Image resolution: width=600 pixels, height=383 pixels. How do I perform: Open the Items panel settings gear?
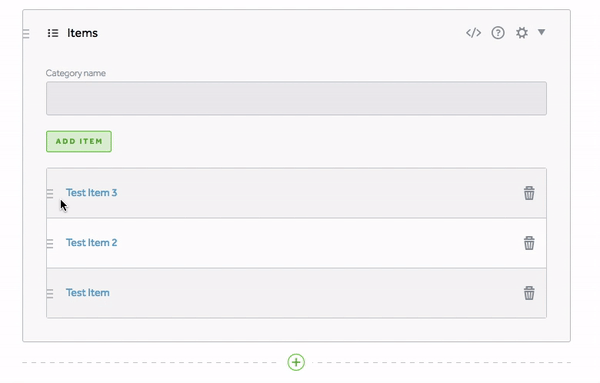[x=522, y=33]
